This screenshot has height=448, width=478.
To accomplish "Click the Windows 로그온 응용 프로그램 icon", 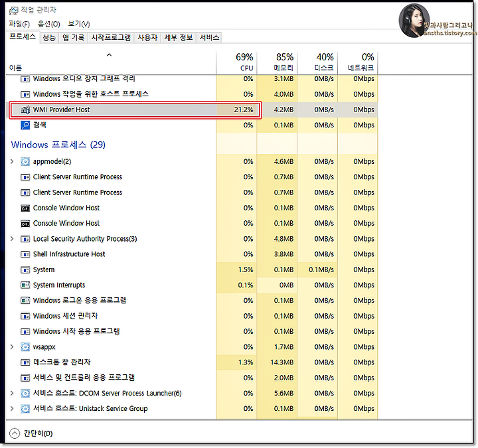I will (x=25, y=301).
